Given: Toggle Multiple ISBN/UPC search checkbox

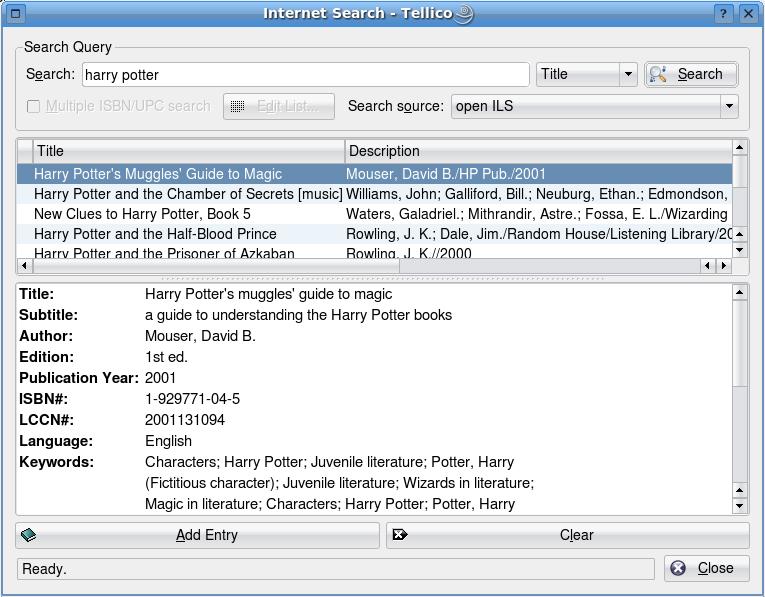Looking at the screenshot, I should pos(33,106).
